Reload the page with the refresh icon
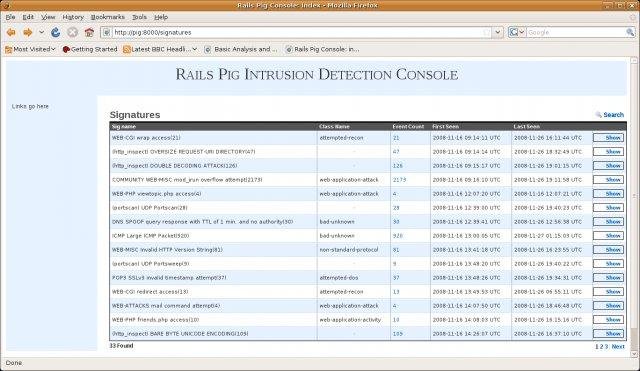 pyautogui.click(x=56, y=32)
